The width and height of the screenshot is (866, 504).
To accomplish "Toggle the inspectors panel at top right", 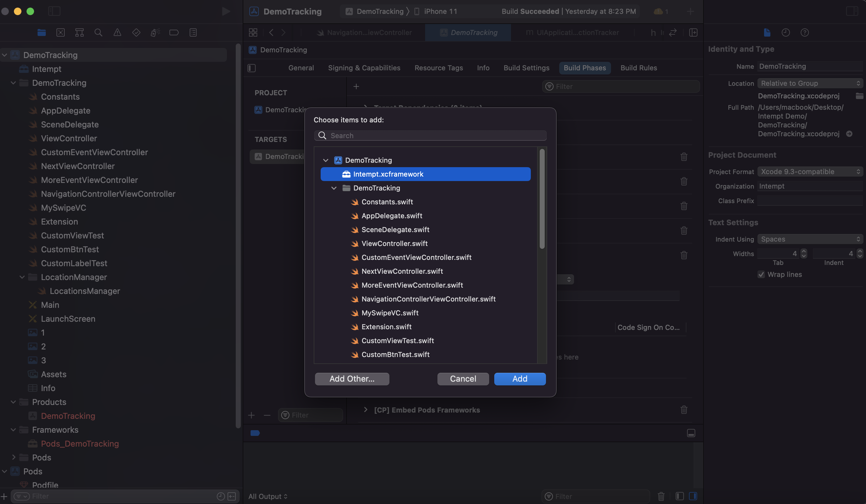I will click(852, 11).
